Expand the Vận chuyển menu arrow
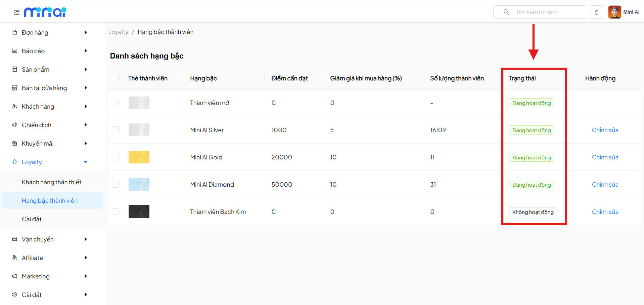644x305 pixels. 86,239
